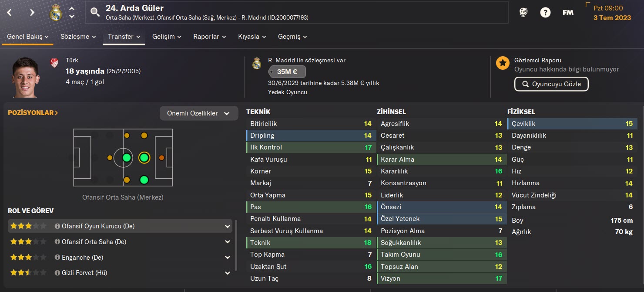
Task: Click the FM menu logo
Action: [x=568, y=12]
